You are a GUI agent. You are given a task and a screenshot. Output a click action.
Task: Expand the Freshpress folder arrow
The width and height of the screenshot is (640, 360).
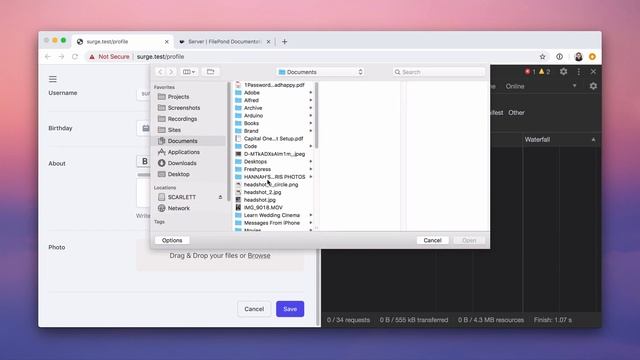pyautogui.click(x=311, y=169)
